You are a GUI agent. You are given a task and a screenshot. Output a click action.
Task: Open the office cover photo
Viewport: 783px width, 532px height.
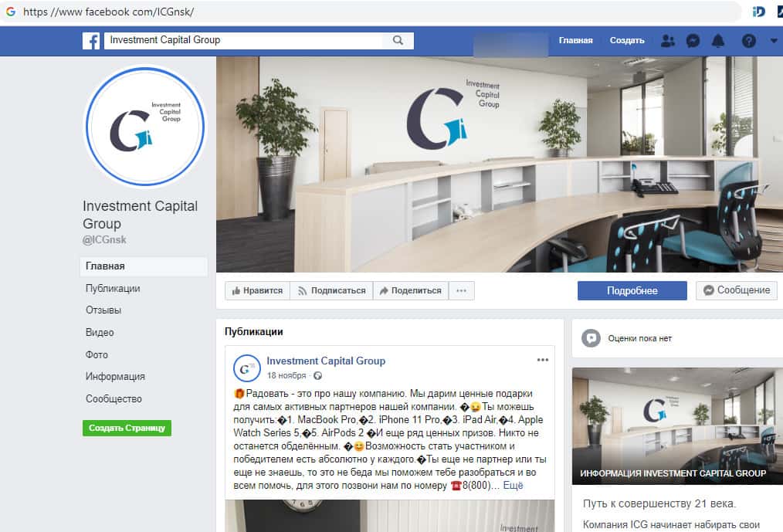(500, 164)
